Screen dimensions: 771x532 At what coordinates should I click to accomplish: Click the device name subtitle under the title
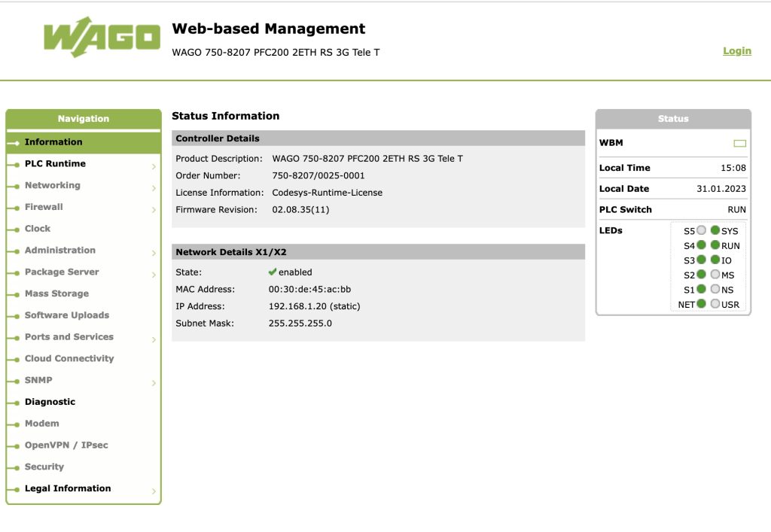point(276,52)
